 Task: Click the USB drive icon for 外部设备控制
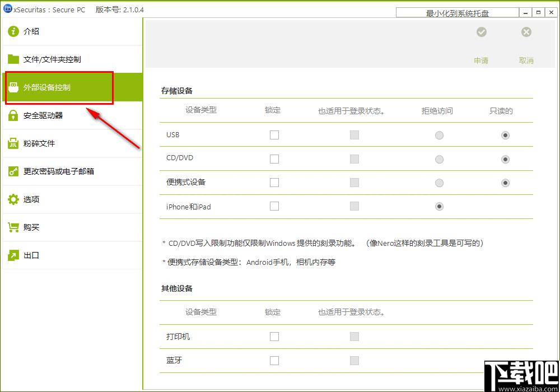click(13, 87)
